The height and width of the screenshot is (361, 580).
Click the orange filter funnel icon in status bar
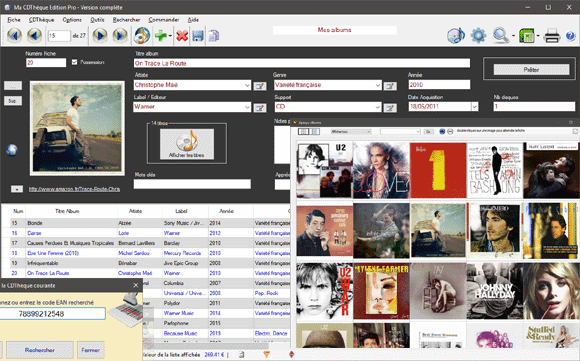pos(266,354)
